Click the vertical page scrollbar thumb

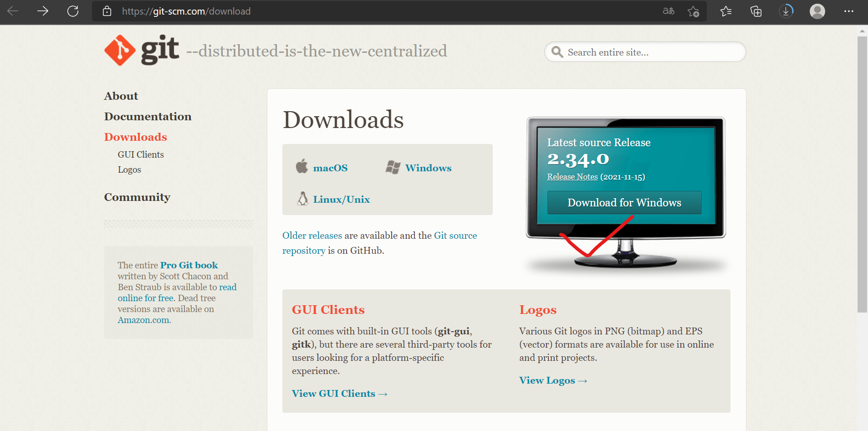pos(862,174)
